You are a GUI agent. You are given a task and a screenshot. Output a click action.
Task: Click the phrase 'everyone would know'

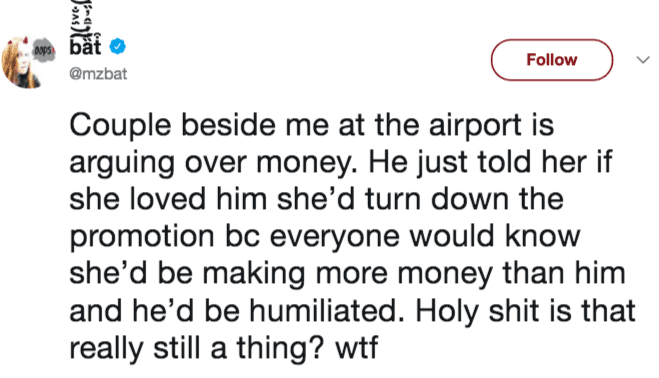pos(424,237)
